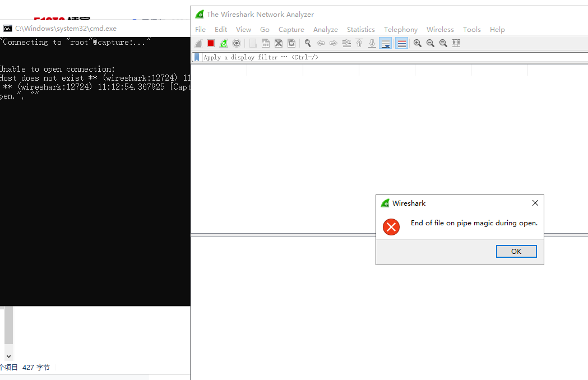This screenshot has width=588, height=380.
Task: Click the open capture file icon
Action: (x=253, y=44)
